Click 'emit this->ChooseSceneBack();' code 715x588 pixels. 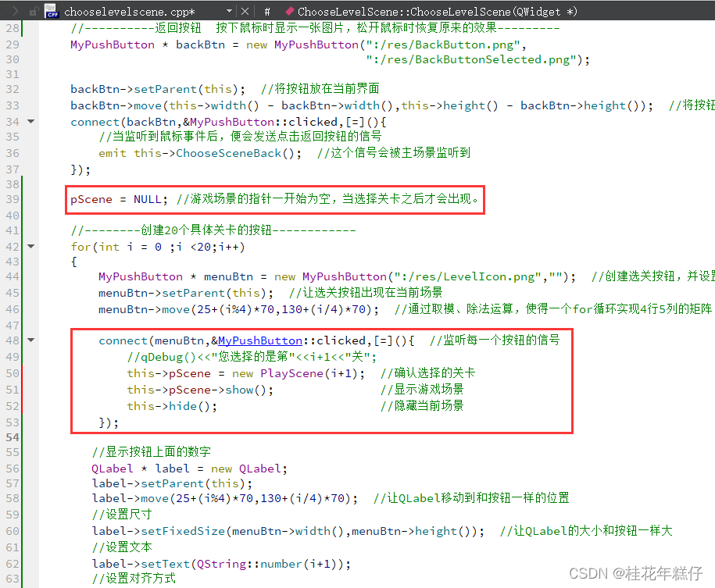(200, 153)
